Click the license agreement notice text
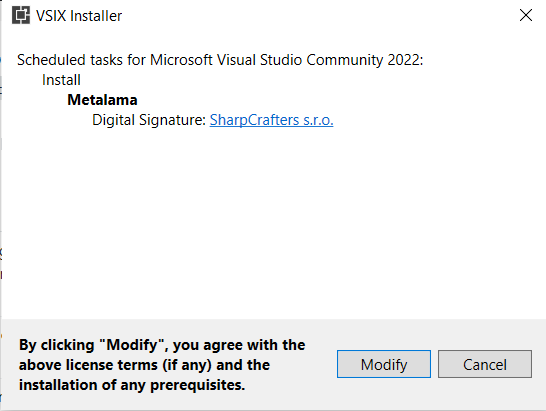The width and height of the screenshot is (546, 411). (162, 365)
